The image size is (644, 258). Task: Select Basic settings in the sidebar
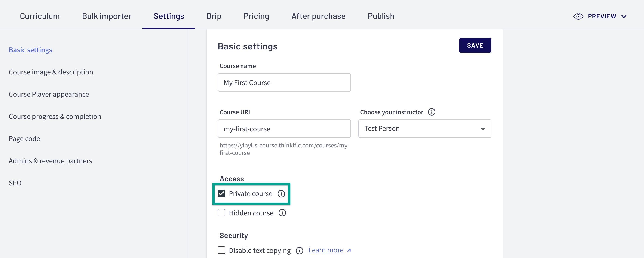click(x=31, y=50)
